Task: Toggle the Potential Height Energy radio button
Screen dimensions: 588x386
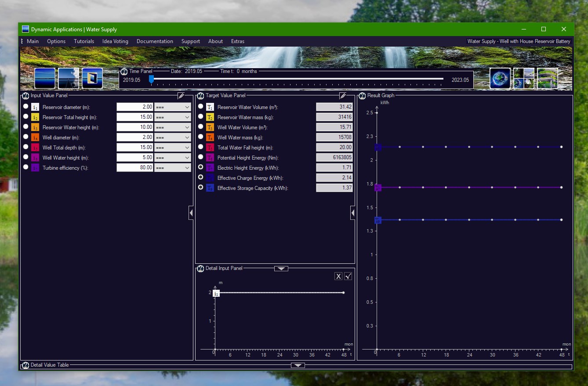Action: click(201, 157)
